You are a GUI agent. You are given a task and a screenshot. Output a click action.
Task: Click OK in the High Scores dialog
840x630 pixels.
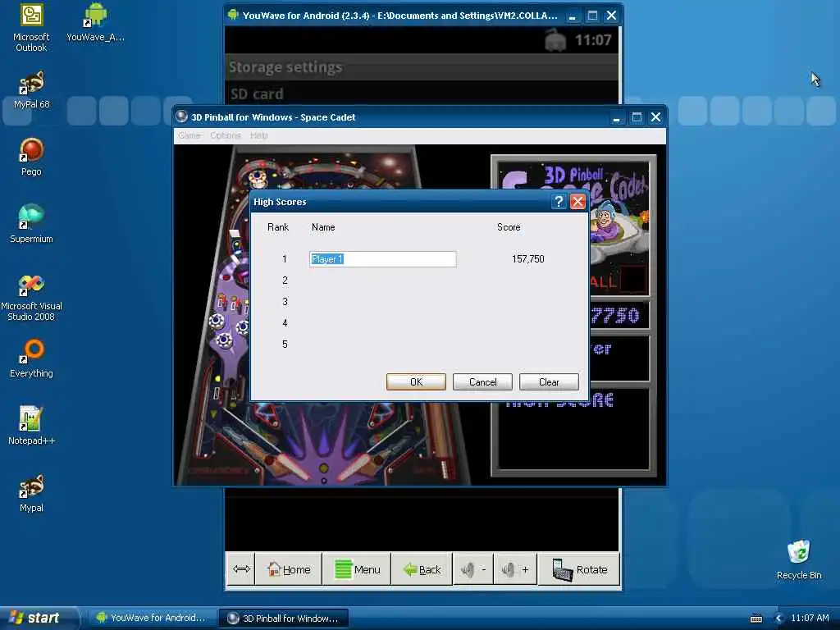(x=416, y=382)
